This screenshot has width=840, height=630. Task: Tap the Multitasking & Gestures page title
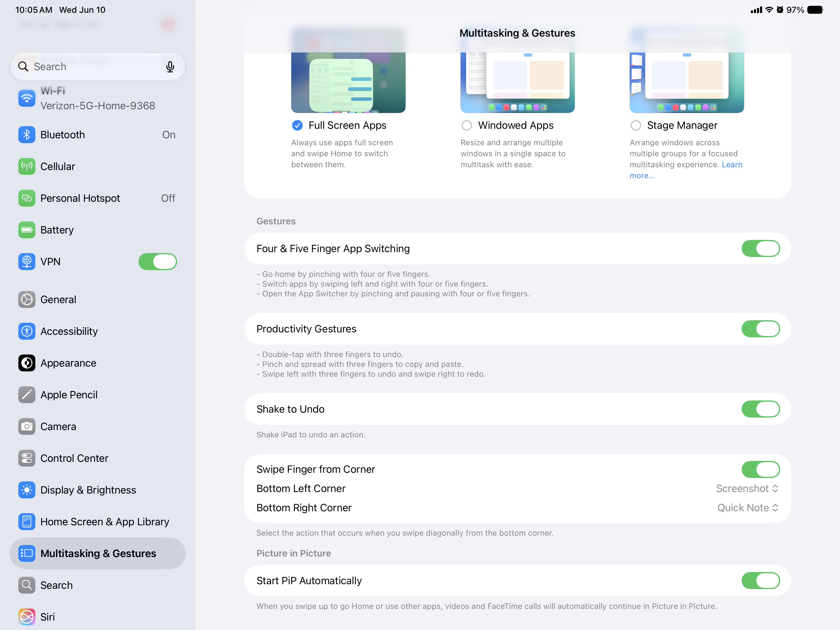(x=517, y=33)
